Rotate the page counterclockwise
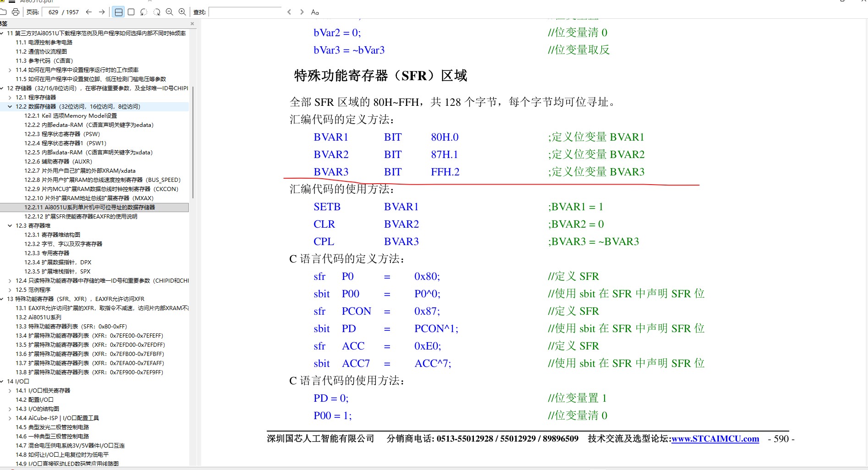Viewport: 868px width, 470px height. 144,12
